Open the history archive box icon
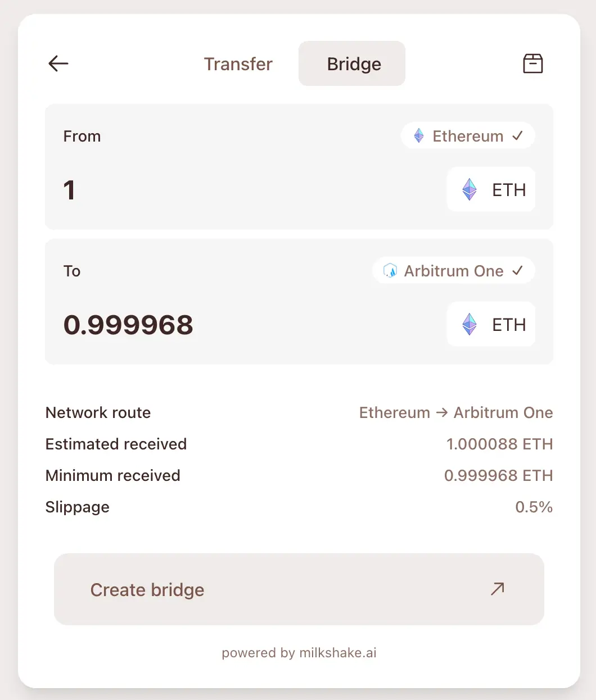 [532, 63]
